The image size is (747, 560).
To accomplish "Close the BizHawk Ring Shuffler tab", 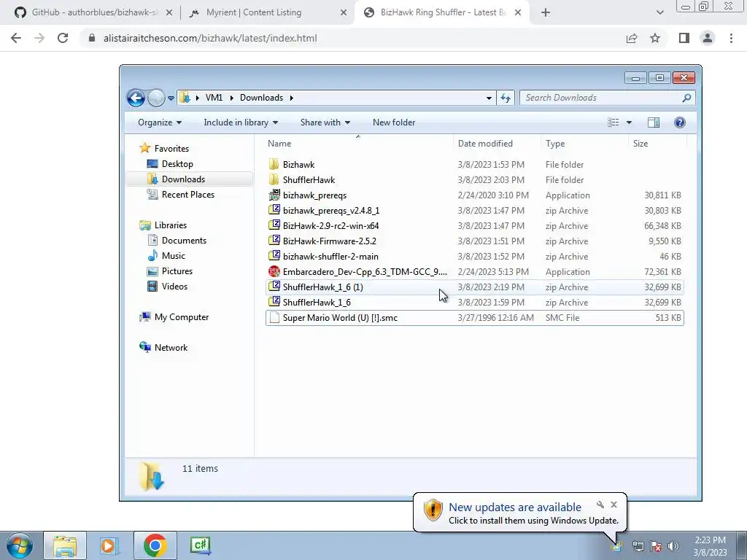I will (518, 12).
